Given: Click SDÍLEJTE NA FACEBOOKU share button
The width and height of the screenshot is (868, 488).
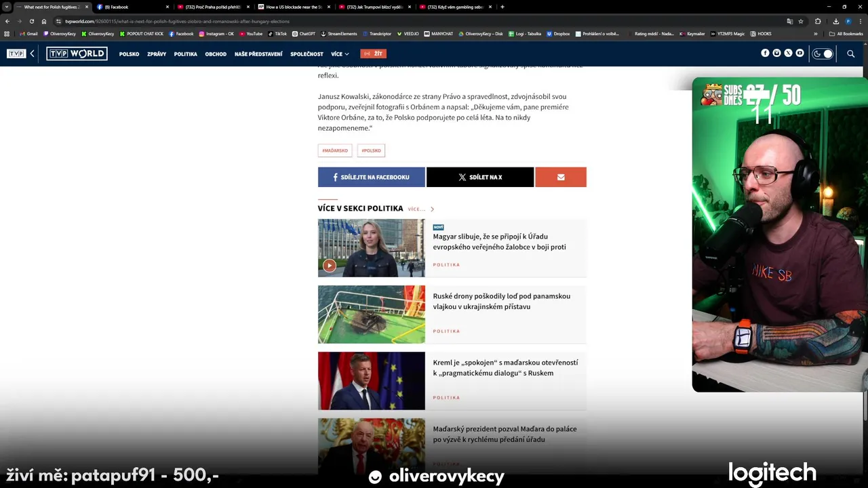Looking at the screenshot, I should [x=372, y=177].
